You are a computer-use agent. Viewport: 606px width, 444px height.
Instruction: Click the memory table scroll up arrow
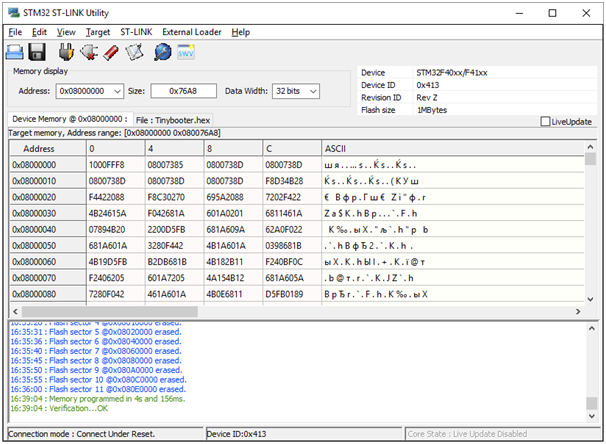(590, 147)
